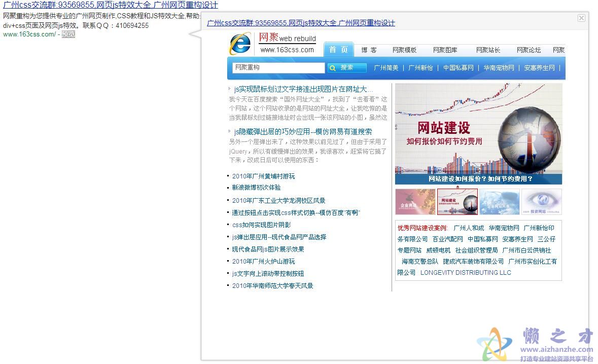Select the first pink helicopter thumbnail

(x=415, y=202)
